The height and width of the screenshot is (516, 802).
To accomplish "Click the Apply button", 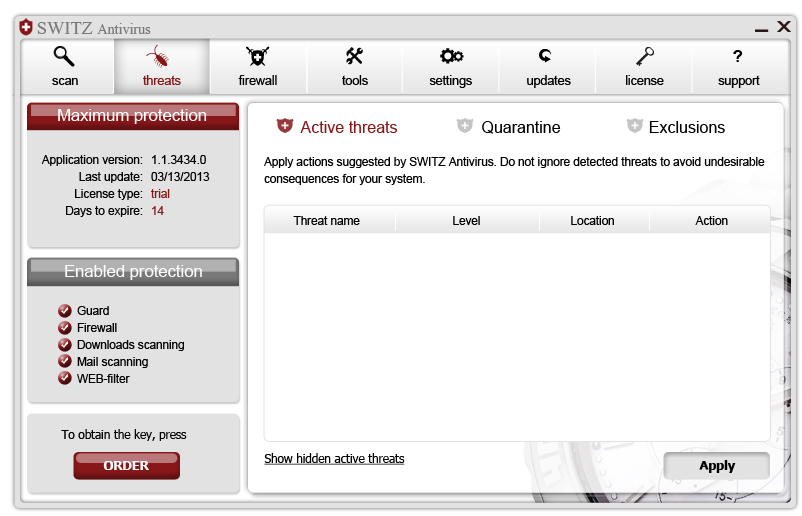I will click(716, 466).
